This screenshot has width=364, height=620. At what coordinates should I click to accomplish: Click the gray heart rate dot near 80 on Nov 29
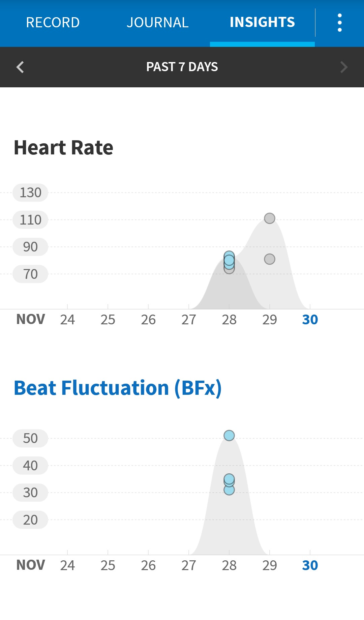click(x=269, y=259)
